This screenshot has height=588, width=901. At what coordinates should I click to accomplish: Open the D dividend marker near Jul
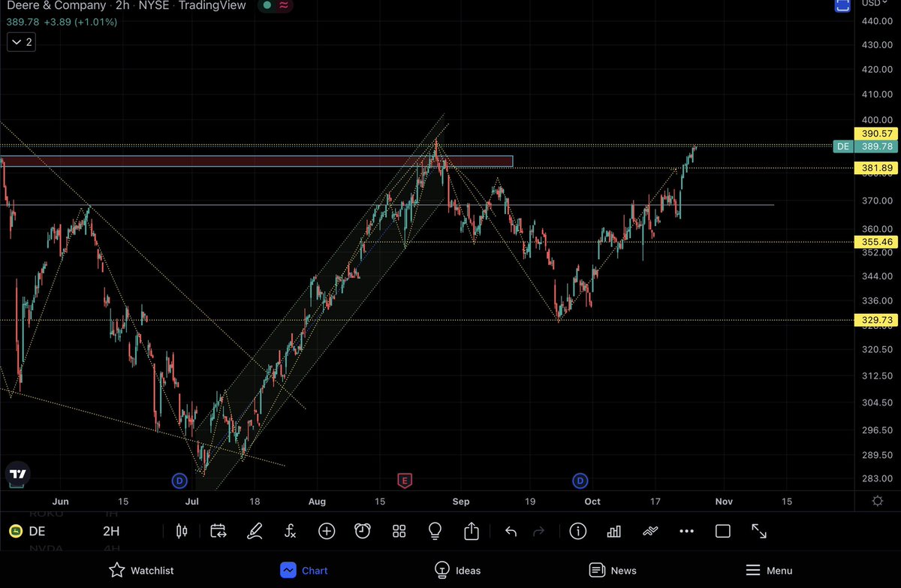click(x=179, y=480)
